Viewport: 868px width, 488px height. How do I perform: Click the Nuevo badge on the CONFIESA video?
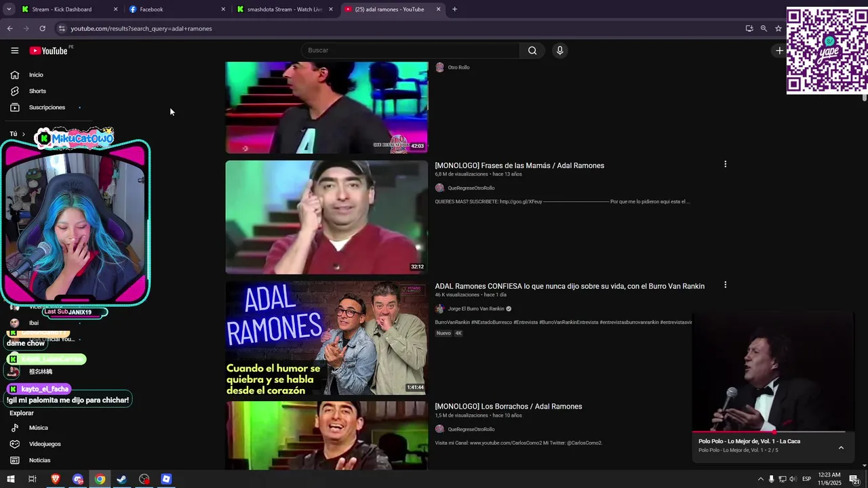pos(443,333)
